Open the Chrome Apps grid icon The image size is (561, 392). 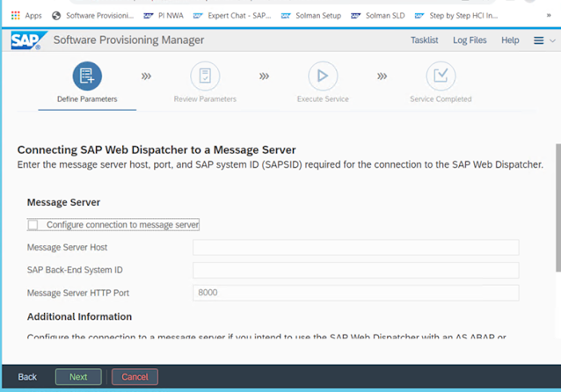click(15, 15)
